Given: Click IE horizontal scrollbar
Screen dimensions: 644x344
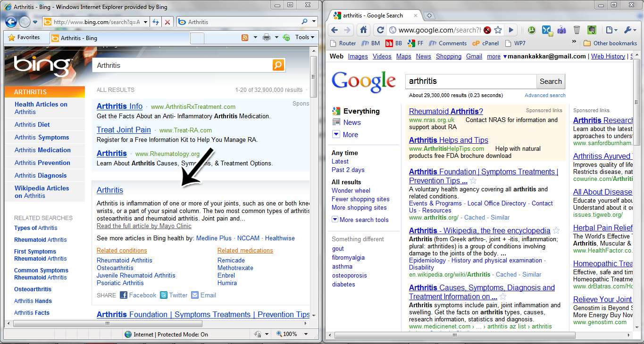Looking at the screenshot, I should (x=108, y=324).
